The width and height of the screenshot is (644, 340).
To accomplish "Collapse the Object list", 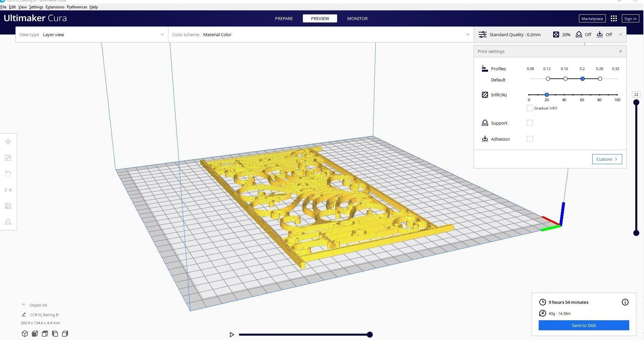I will 23,305.
